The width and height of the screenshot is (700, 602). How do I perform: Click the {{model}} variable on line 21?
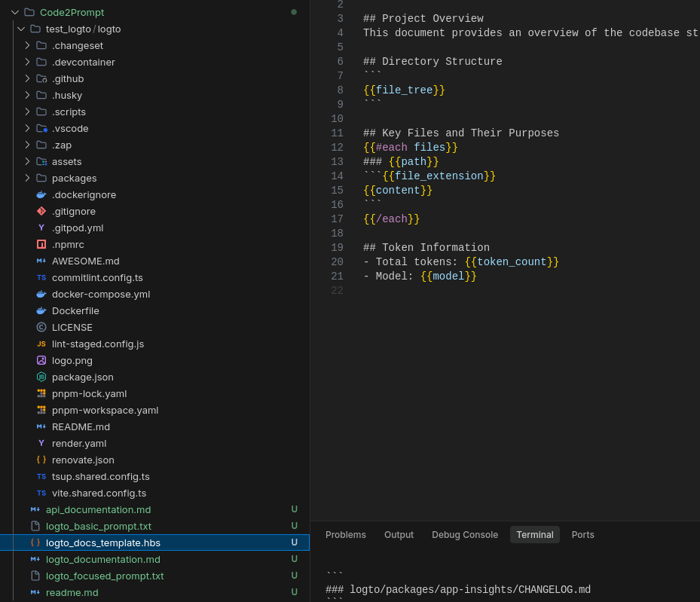click(x=448, y=277)
